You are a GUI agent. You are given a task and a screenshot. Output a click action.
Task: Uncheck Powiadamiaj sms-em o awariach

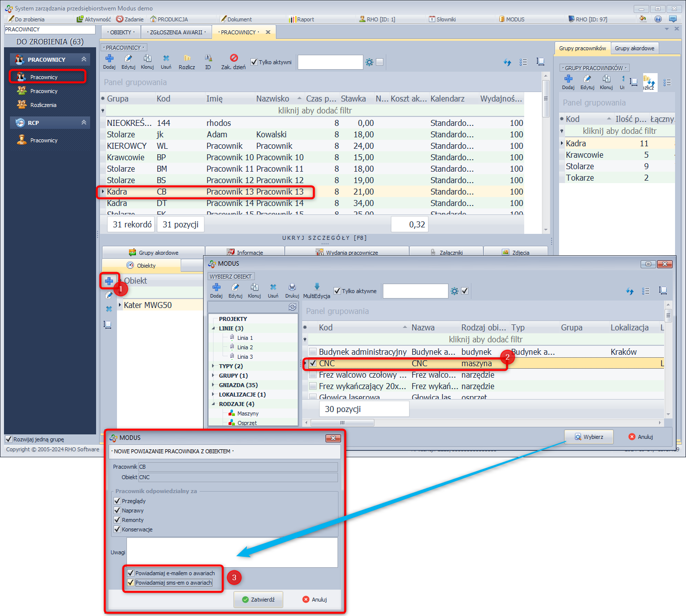131,583
